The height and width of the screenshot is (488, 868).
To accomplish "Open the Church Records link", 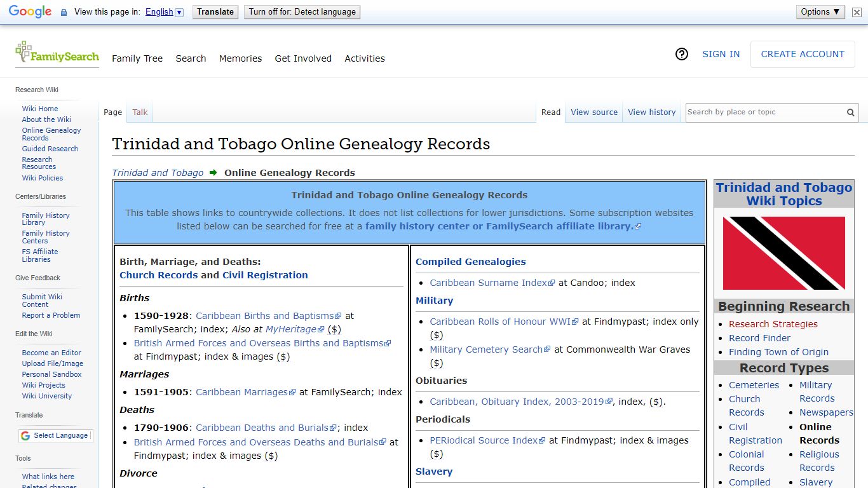I will 159,275.
